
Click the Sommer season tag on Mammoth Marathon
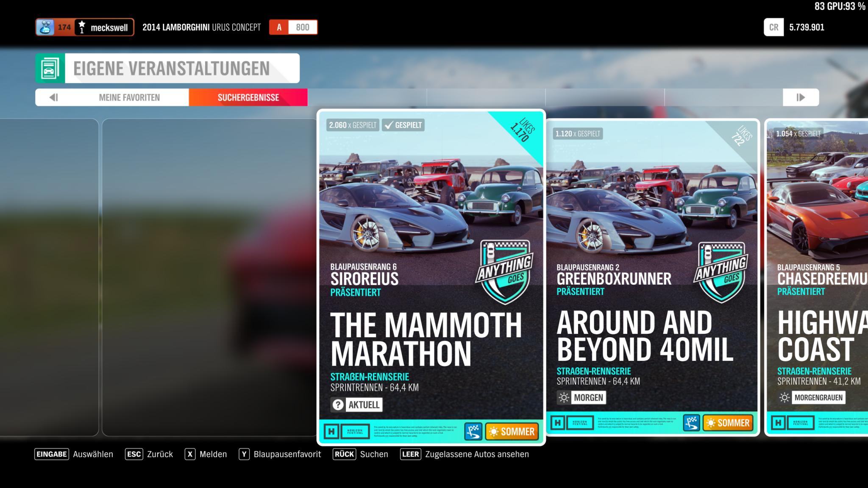(x=512, y=431)
